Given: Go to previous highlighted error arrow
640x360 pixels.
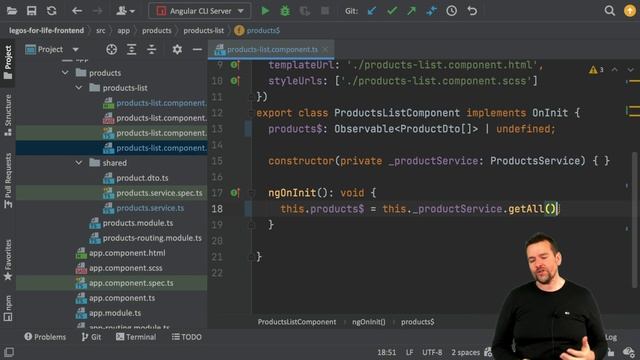Looking at the screenshot, I should 614,70.
